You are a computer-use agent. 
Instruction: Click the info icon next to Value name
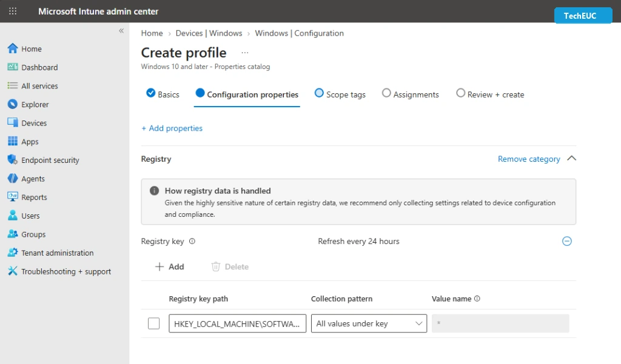tap(477, 299)
